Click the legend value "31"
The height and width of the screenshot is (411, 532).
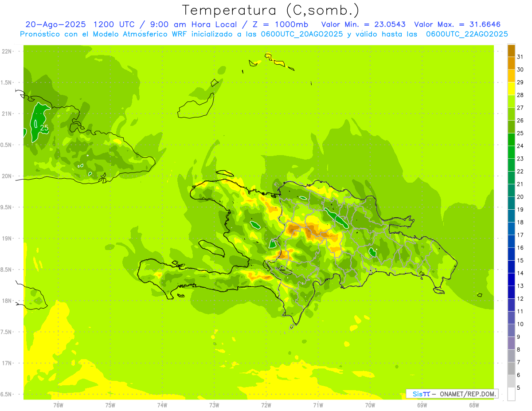tap(520, 57)
